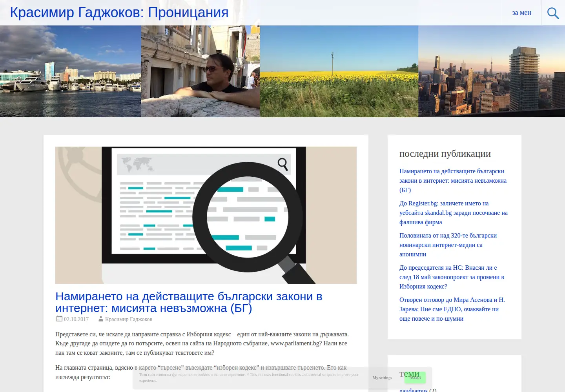
Task: Open sidebar link 'Намирането на действащите български закони'
Action: coord(453,181)
